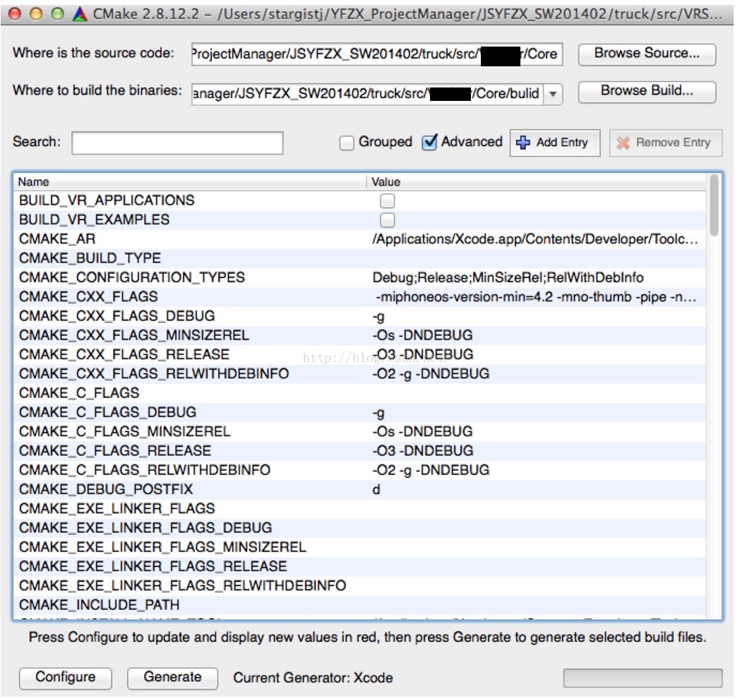Select the CMAKE_DEBUG_POSTFIX row name
740x700 pixels.
(106, 490)
